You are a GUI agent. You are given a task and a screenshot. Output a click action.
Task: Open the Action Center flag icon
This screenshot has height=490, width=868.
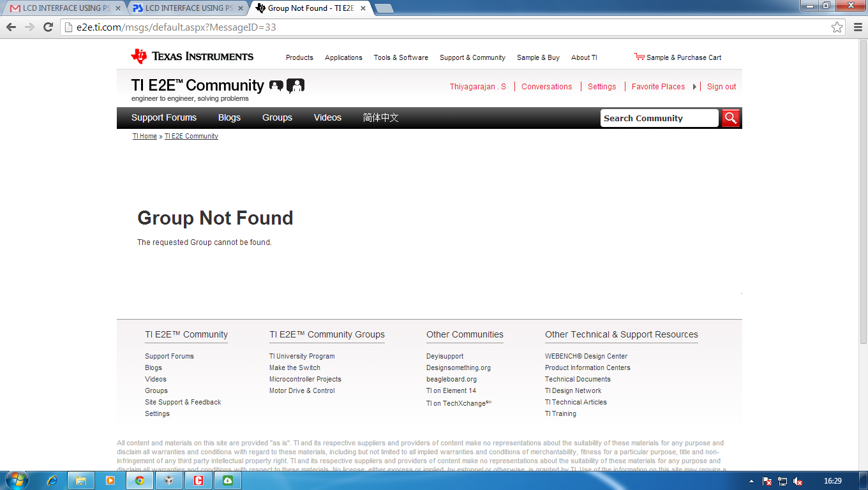(x=768, y=481)
